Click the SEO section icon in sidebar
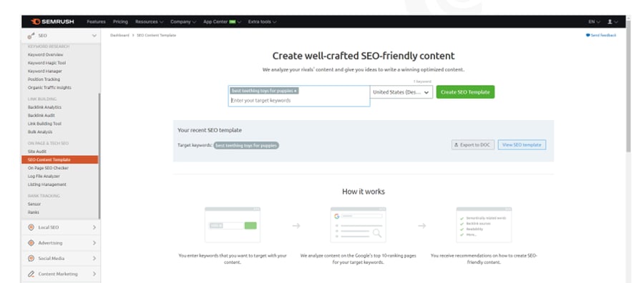644x283 pixels. pos(31,36)
